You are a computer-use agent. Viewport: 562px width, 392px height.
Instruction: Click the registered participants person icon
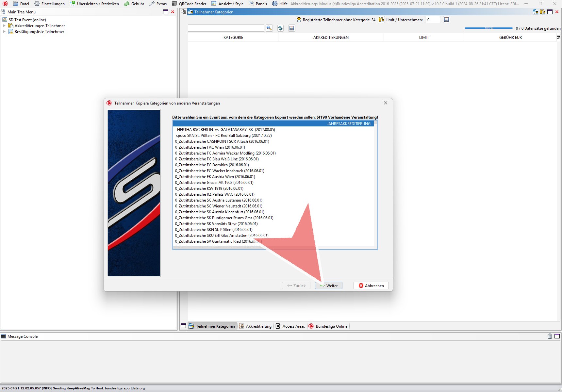click(299, 20)
